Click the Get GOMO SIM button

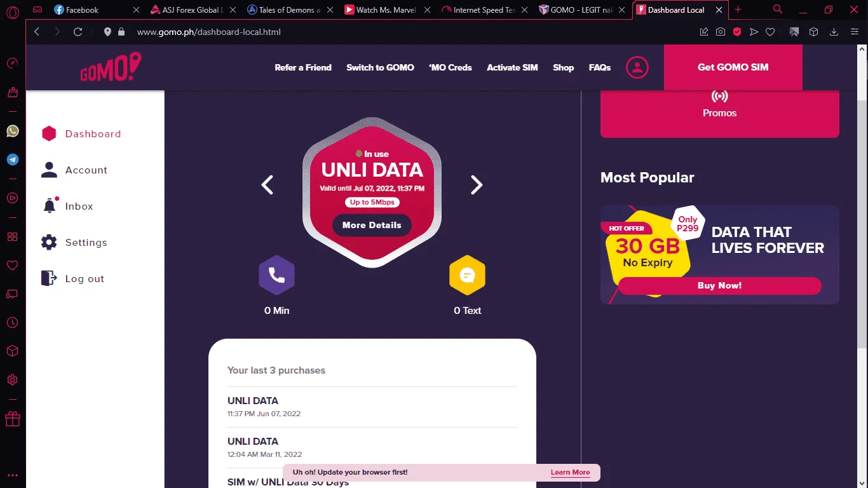(733, 67)
